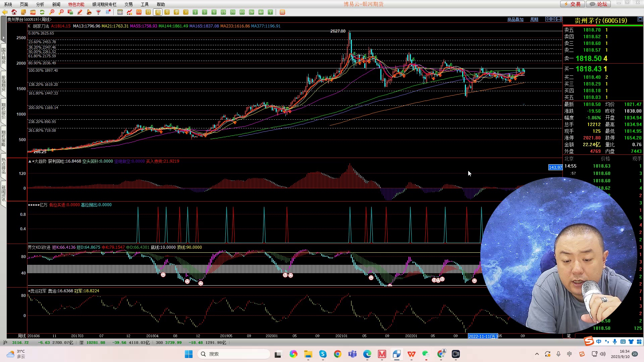Collapse left sidebar with arrow handle
The width and height of the screenshot is (644, 362).
3,38
